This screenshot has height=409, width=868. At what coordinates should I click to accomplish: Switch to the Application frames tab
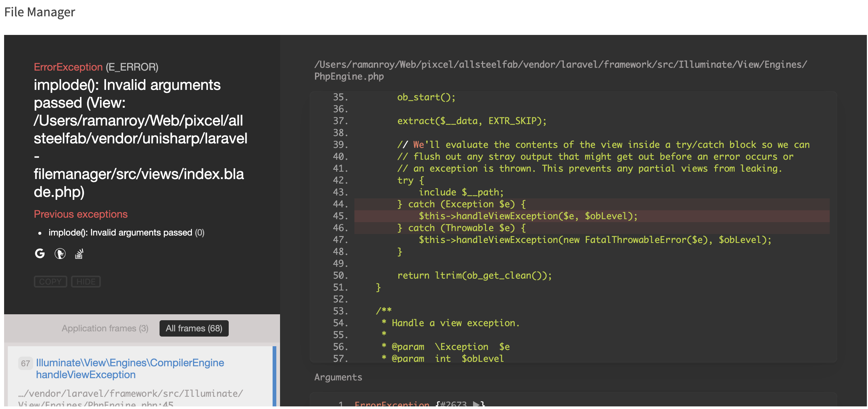pos(105,328)
